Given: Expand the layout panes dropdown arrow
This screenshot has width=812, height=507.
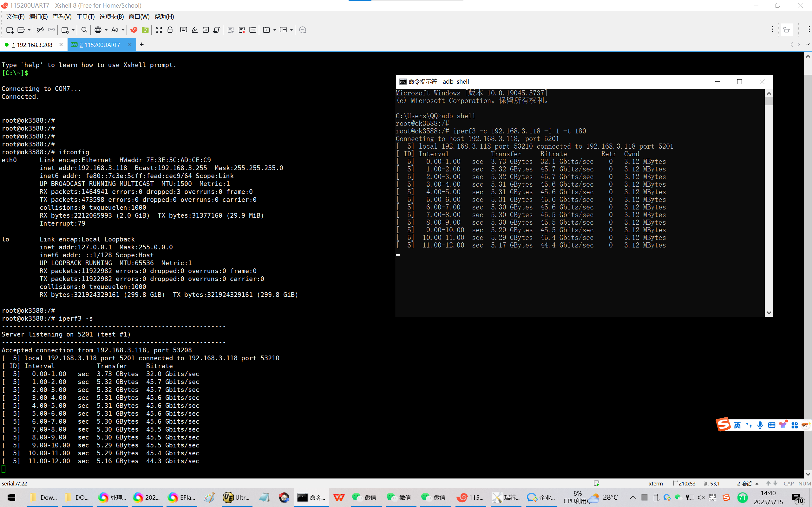Looking at the screenshot, I should (x=291, y=30).
